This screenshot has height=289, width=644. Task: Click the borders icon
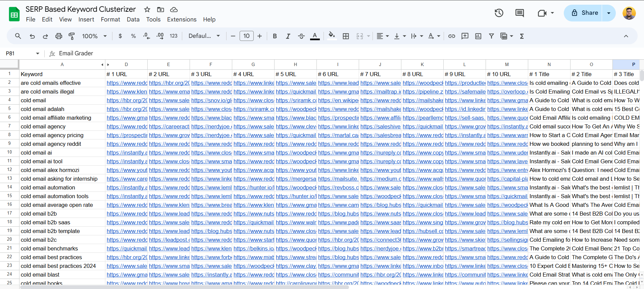[346, 36]
